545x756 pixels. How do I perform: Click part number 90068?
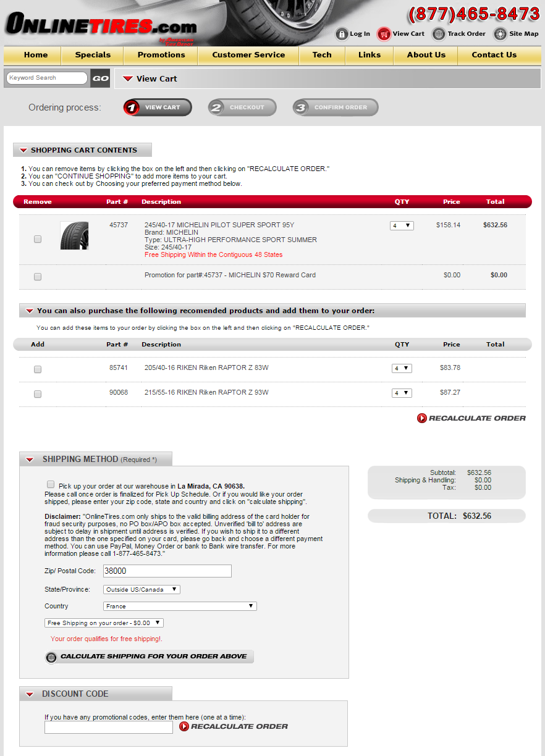(119, 392)
